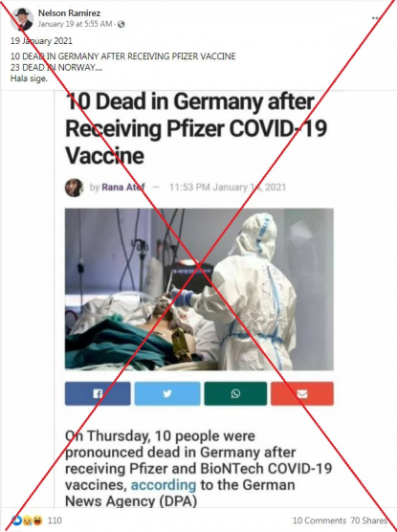Share article via WhatsApp button

point(235,393)
